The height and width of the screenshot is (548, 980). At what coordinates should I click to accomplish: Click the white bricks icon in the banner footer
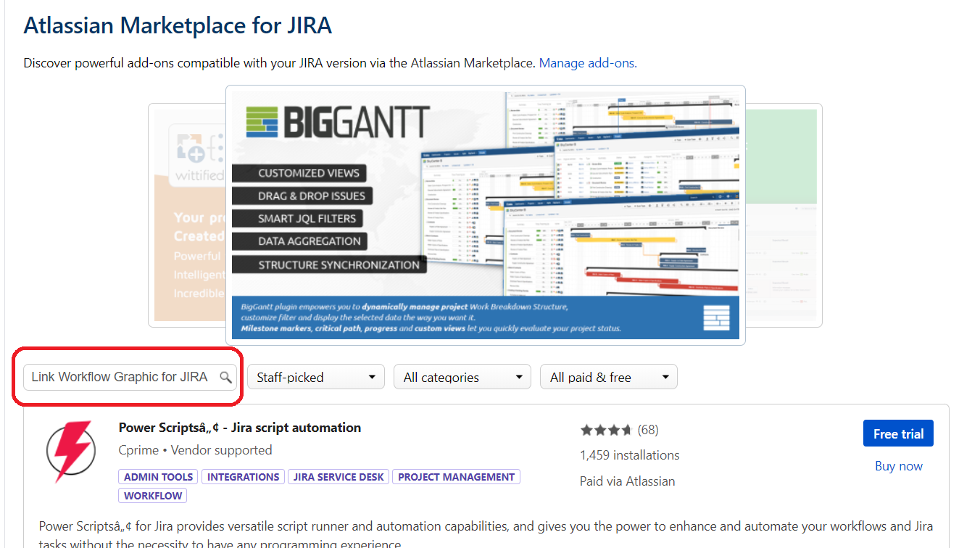click(716, 318)
